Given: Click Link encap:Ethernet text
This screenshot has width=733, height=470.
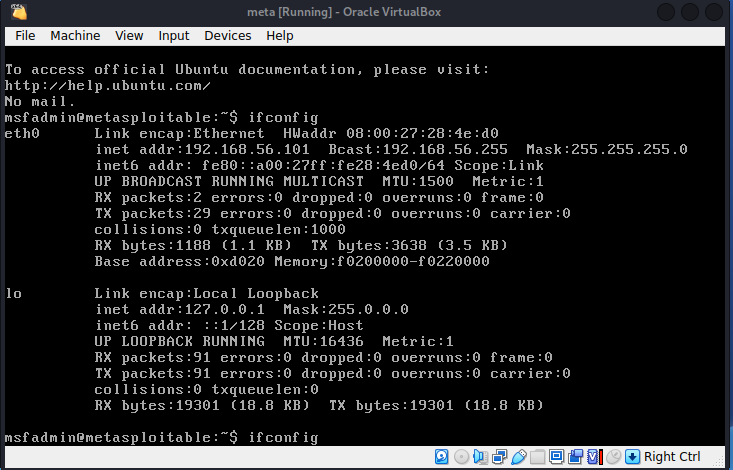Looking at the screenshot, I should 180,133.
